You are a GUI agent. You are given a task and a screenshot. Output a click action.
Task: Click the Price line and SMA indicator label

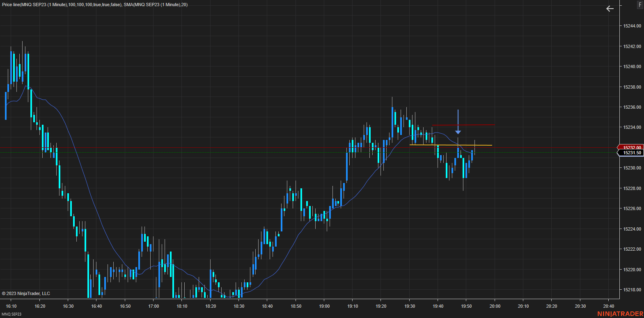point(95,5)
